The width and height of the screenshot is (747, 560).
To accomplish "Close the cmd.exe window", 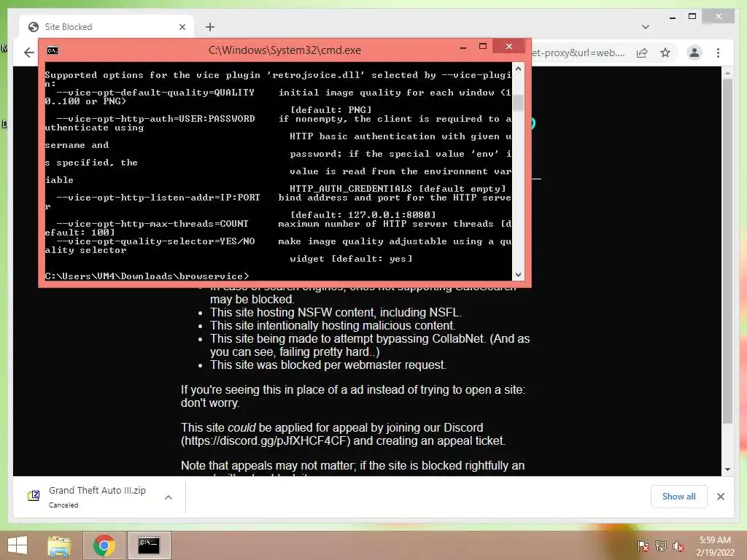I will pos(509,46).
